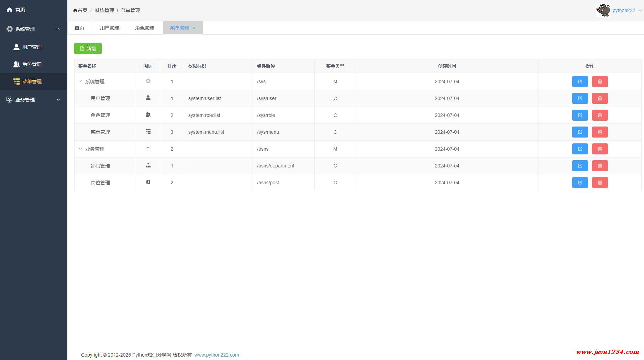644x360 pixels.
Task: Switch to the 角色管理 tab
Action: [x=145, y=28]
